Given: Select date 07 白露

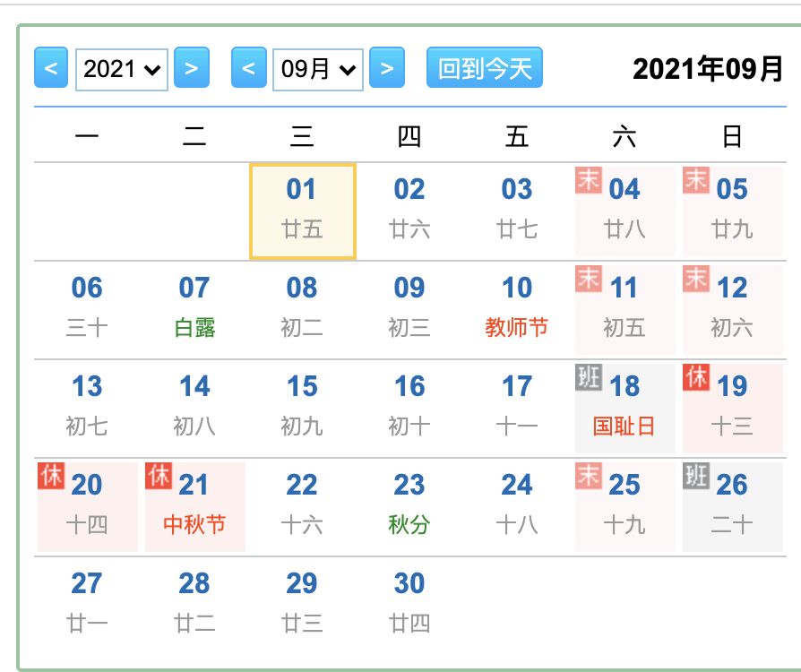Looking at the screenshot, I should click(x=194, y=310).
